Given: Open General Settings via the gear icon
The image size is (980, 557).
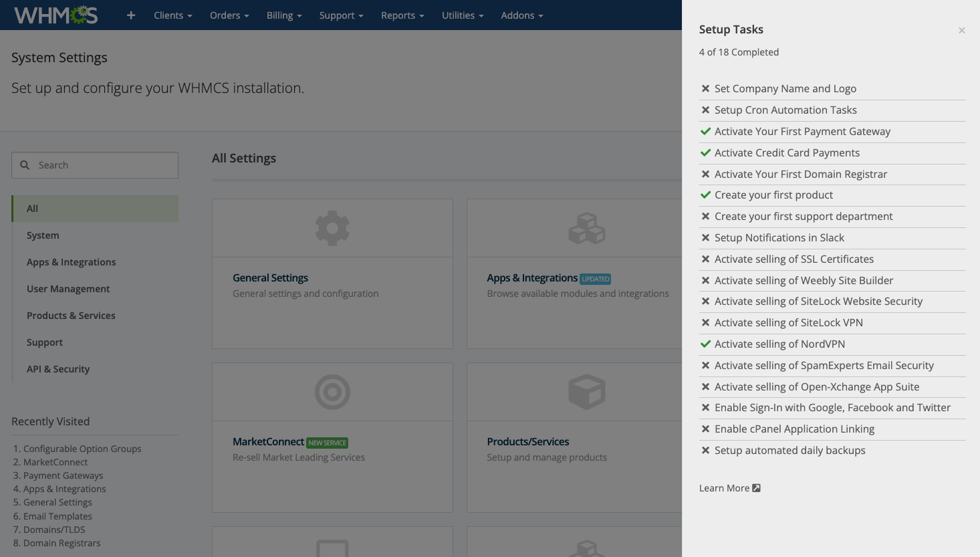Looking at the screenshot, I should pyautogui.click(x=332, y=227).
